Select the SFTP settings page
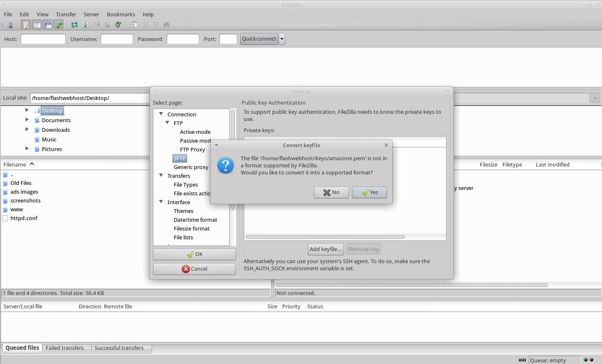The image size is (602, 364). point(180,159)
